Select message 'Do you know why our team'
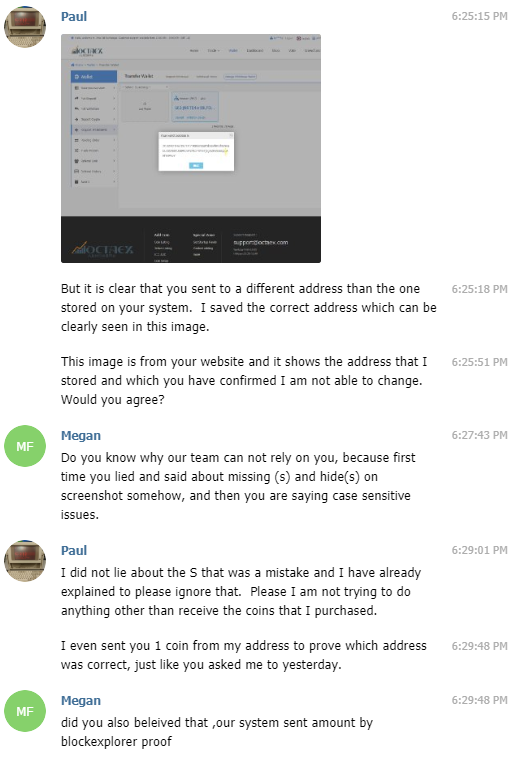The width and height of the screenshot is (519, 762). coord(238,486)
